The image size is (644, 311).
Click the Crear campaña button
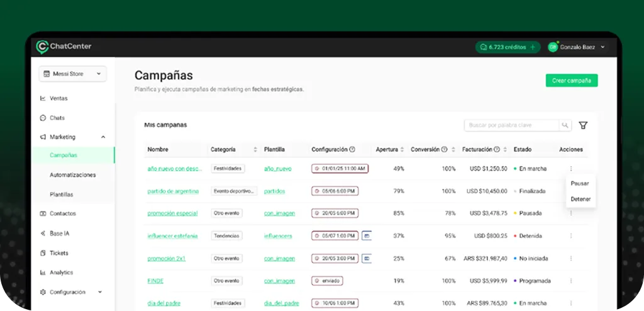[571, 81]
